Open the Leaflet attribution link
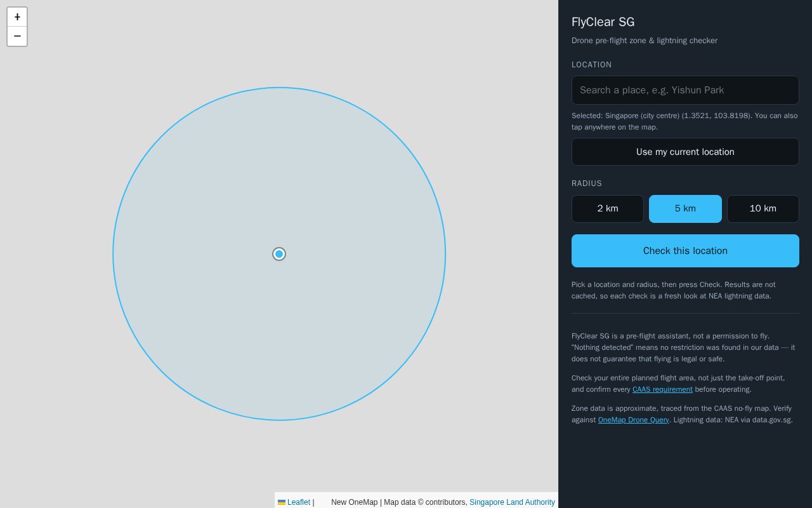 coord(294,502)
